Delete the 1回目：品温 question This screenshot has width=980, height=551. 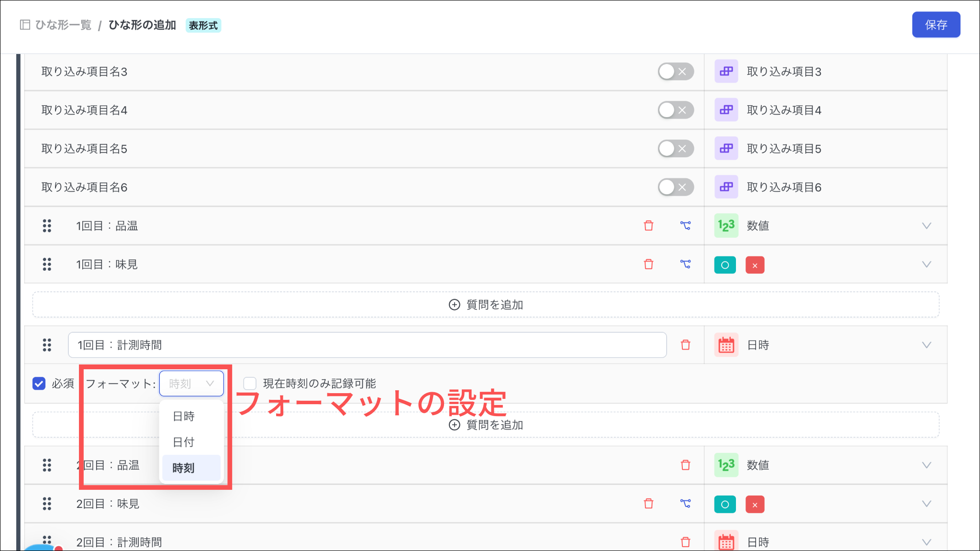coord(648,226)
